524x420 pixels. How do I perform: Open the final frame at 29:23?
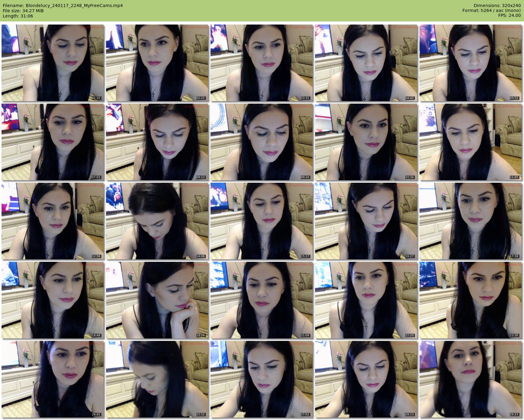tap(470, 379)
